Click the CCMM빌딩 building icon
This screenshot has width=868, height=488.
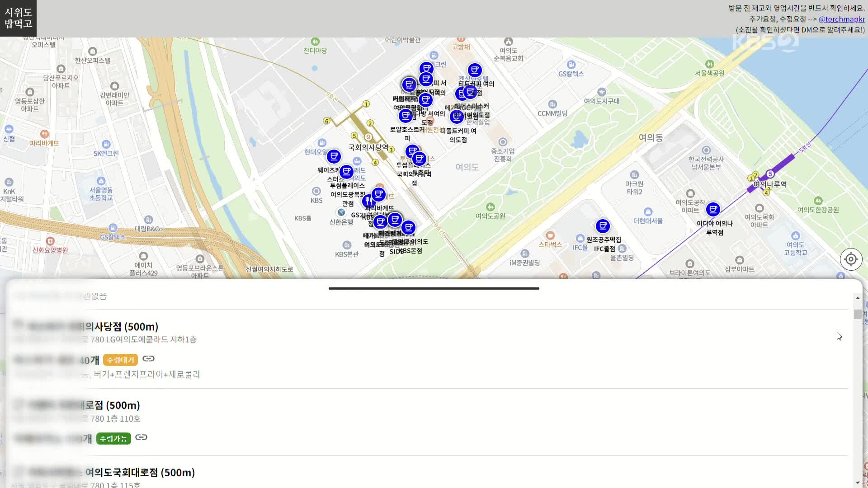click(x=552, y=104)
